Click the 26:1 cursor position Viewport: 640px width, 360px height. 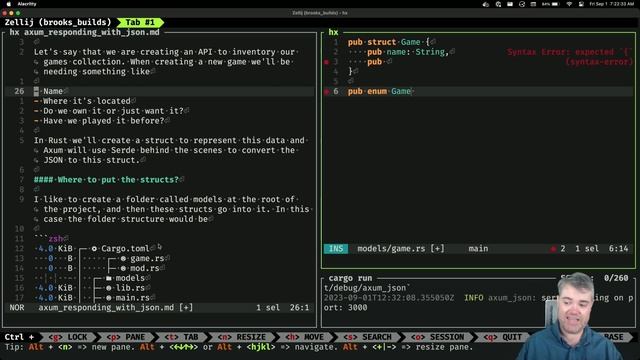(300, 307)
